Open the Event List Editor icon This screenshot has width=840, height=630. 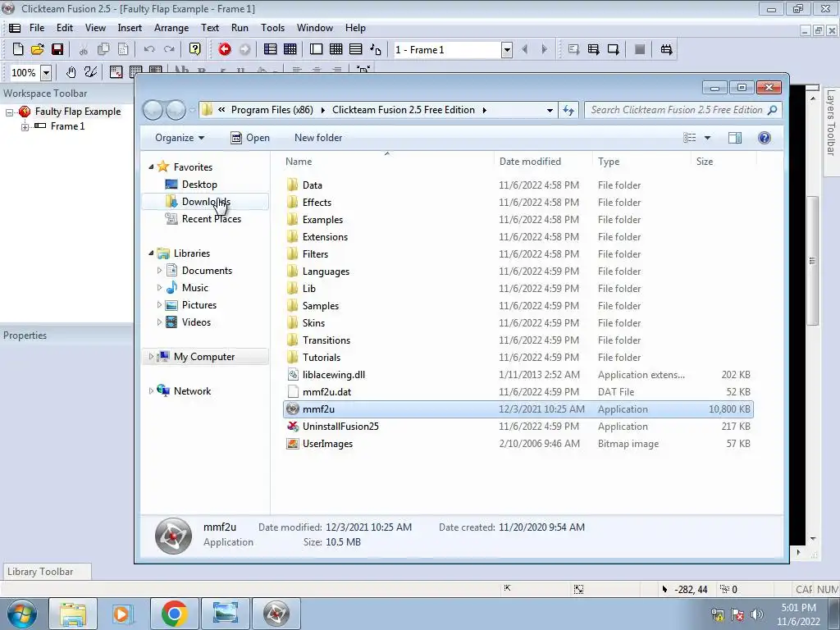pyautogui.click(x=356, y=49)
